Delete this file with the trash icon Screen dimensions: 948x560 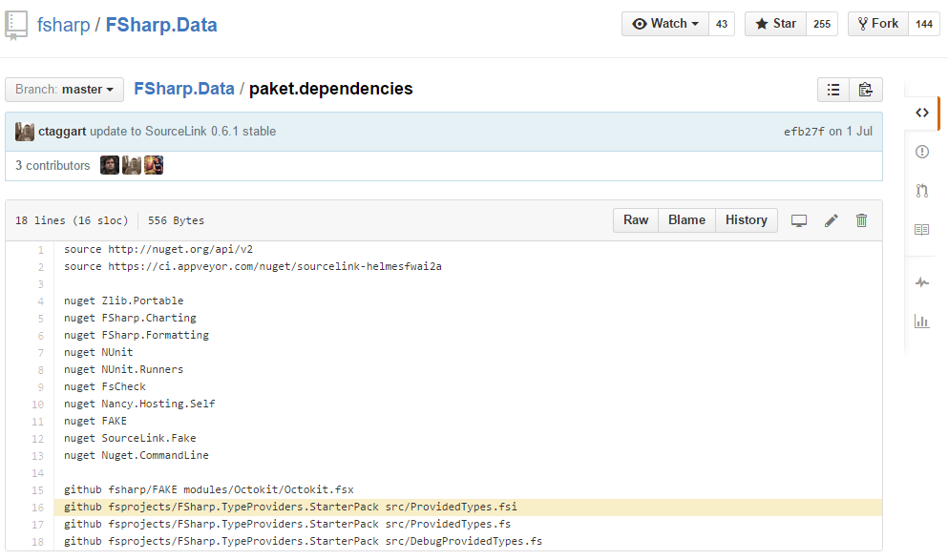pyautogui.click(x=861, y=220)
